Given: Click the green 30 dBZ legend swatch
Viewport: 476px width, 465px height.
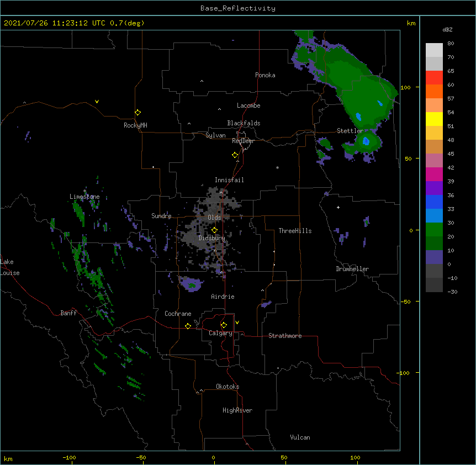Looking at the screenshot, I should 434,230.
